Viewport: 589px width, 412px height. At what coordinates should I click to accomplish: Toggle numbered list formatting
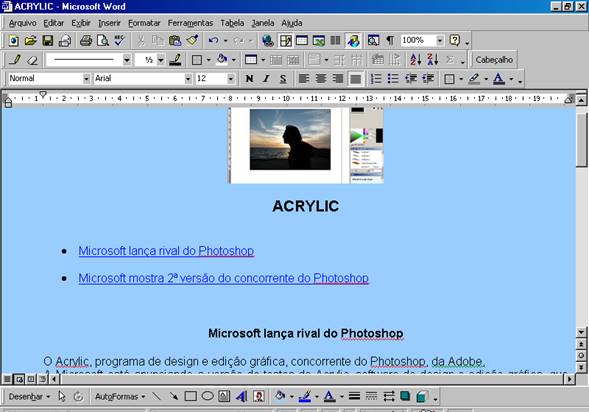point(376,78)
